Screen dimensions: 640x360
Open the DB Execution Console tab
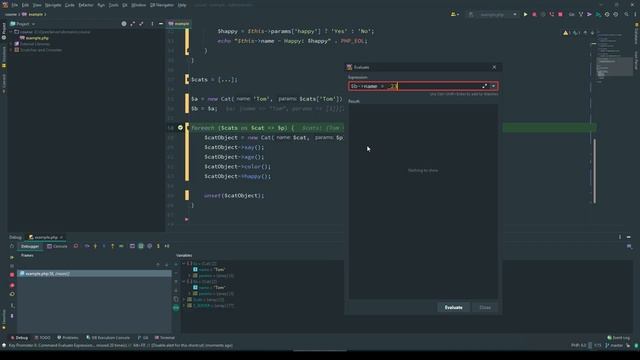pos(108,338)
